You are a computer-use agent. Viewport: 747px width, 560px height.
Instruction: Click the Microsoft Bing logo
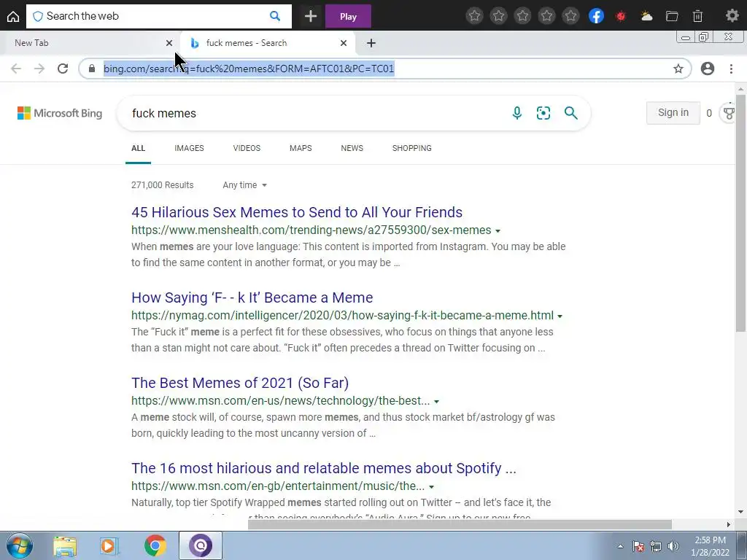(x=60, y=113)
